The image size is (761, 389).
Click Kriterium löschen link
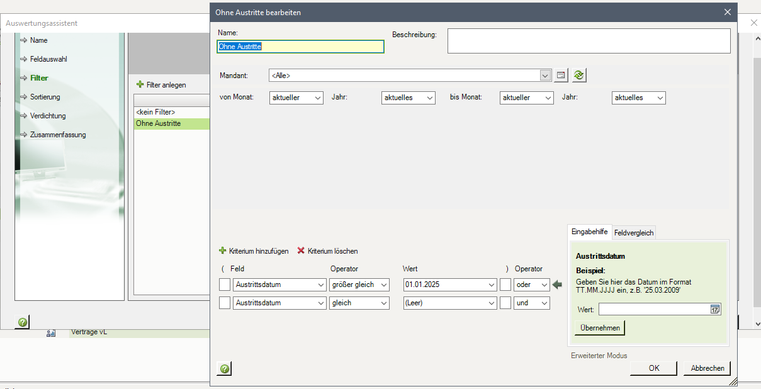point(332,251)
